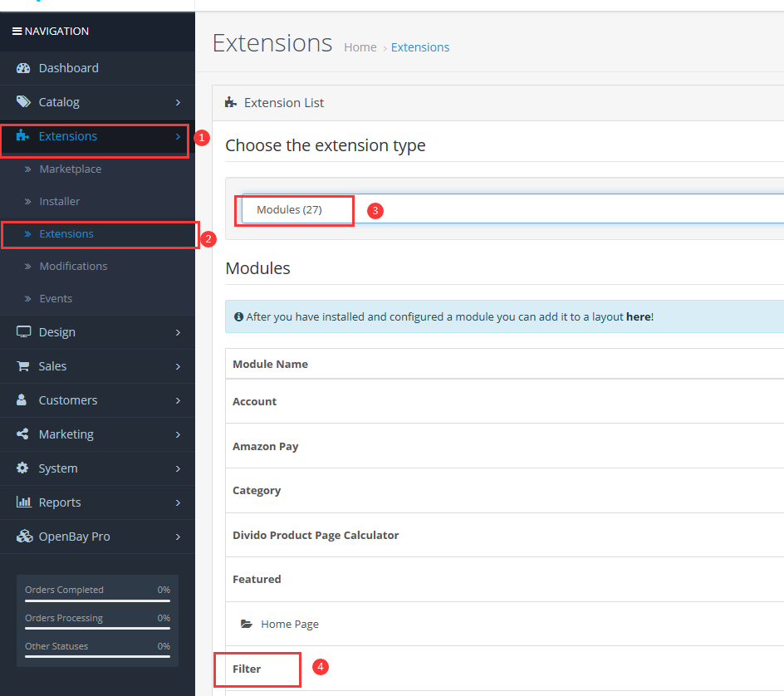Screen dimensions: 784x696
Task: Open the Events submenu item
Action: coord(97,298)
